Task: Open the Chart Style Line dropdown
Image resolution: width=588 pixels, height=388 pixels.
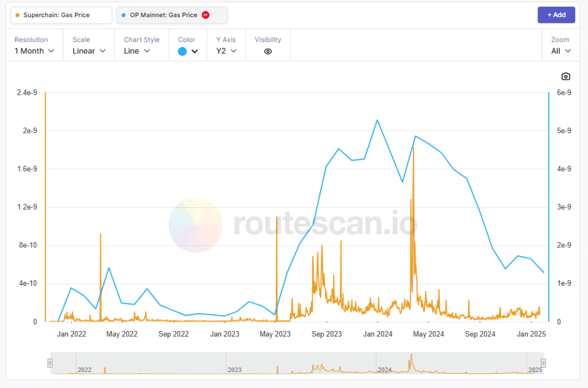Action: [x=137, y=51]
